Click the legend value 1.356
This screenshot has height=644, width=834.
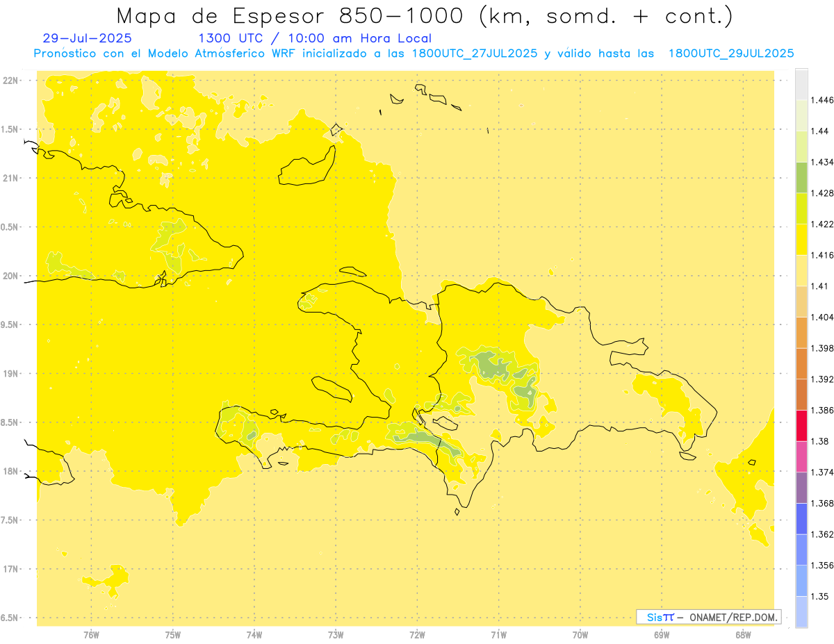click(x=823, y=565)
